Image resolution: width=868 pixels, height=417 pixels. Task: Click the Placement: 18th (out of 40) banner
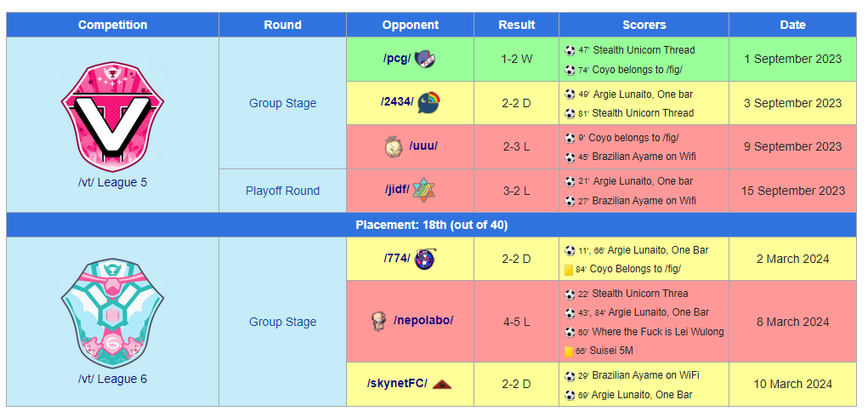pos(431,225)
